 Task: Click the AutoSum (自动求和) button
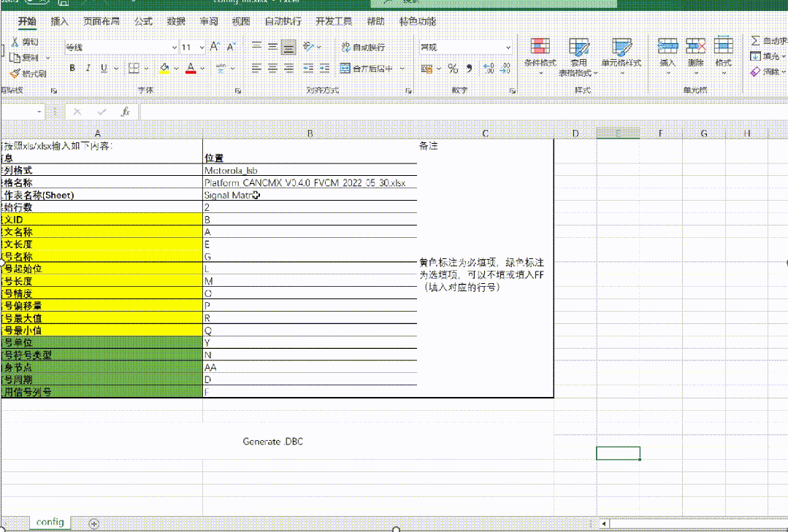pos(769,41)
